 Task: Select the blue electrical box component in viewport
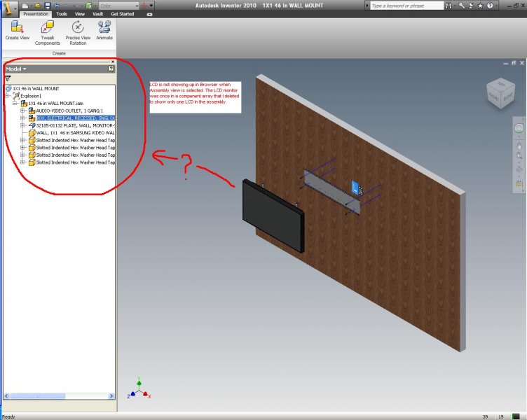[x=355, y=188]
